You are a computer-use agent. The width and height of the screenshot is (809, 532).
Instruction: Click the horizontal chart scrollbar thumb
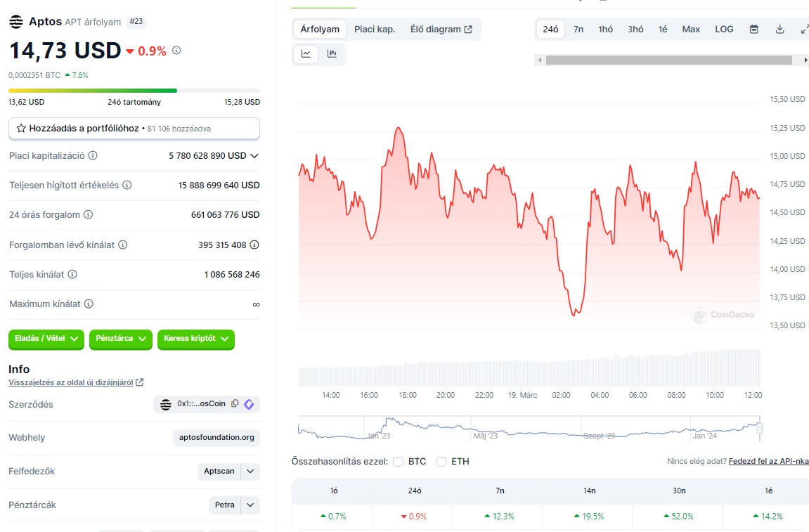668,60
